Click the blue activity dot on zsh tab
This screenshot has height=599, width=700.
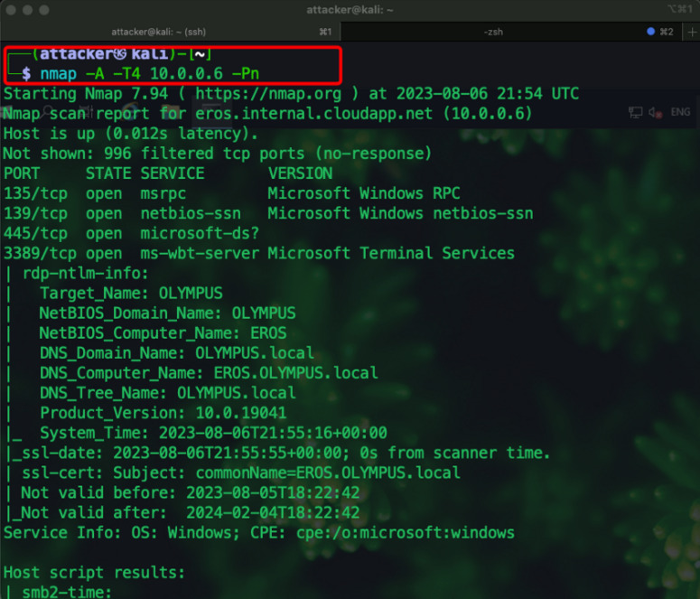click(x=651, y=32)
